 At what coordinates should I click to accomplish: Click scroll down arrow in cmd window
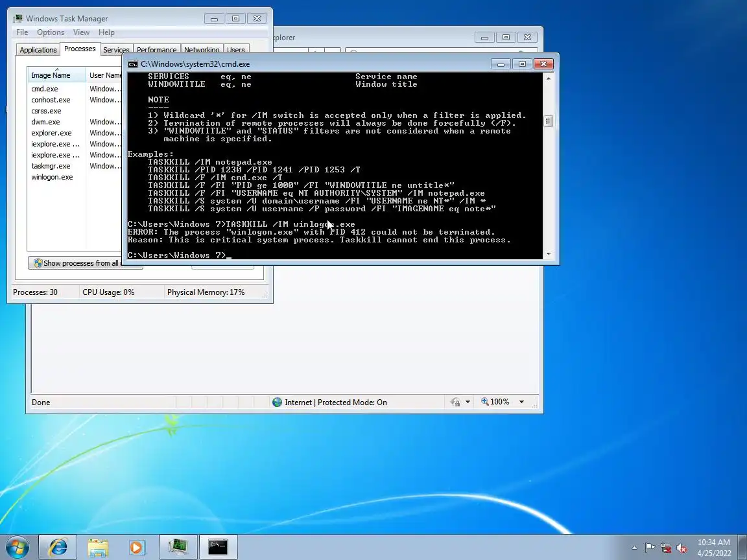(x=549, y=254)
